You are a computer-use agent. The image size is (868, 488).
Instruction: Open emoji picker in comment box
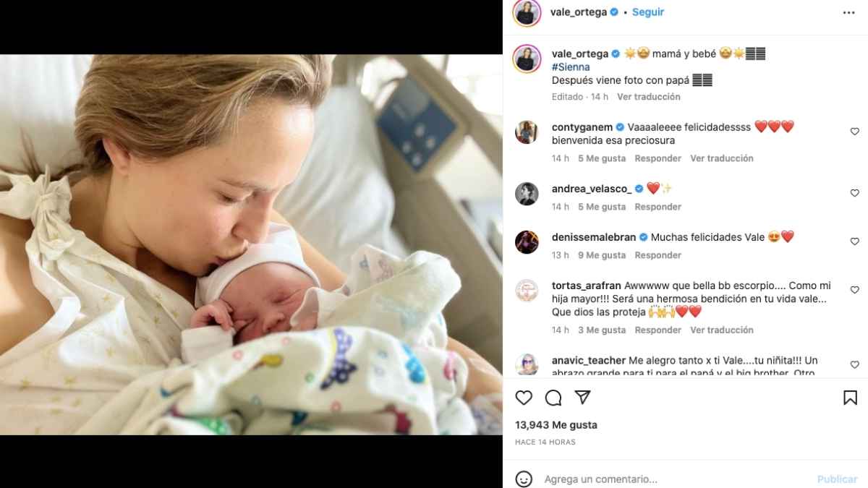click(524, 479)
